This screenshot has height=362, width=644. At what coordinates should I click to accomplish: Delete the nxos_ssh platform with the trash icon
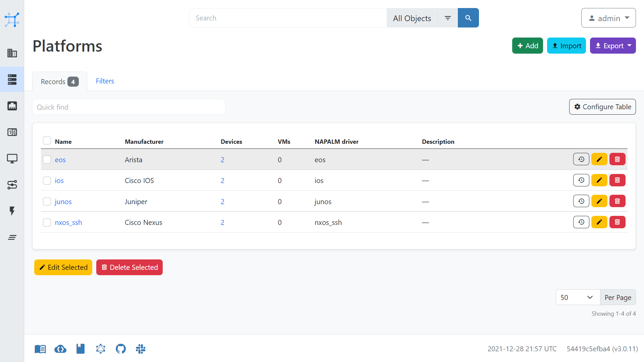click(x=617, y=222)
